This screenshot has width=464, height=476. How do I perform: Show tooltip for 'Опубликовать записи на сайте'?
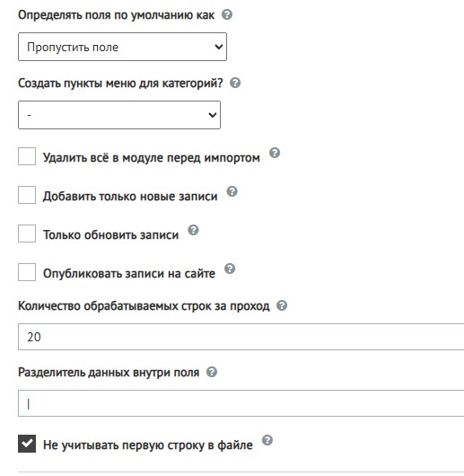[x=230, y=269]
